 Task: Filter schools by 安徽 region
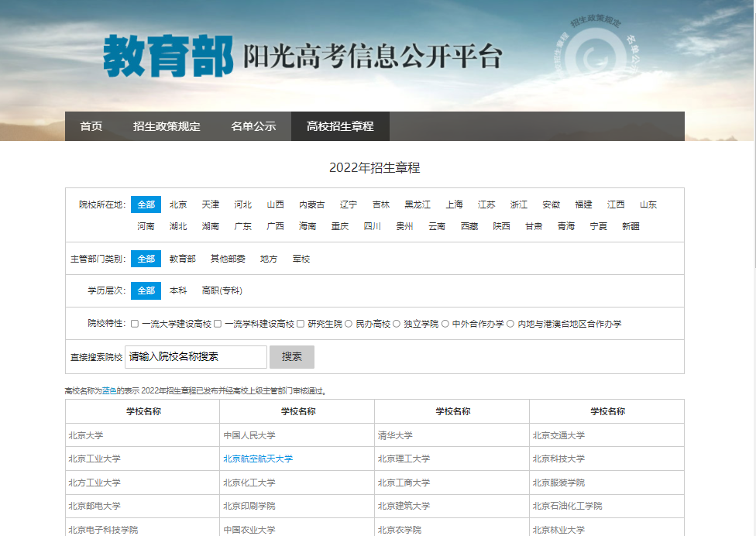[x=551, y=204]
